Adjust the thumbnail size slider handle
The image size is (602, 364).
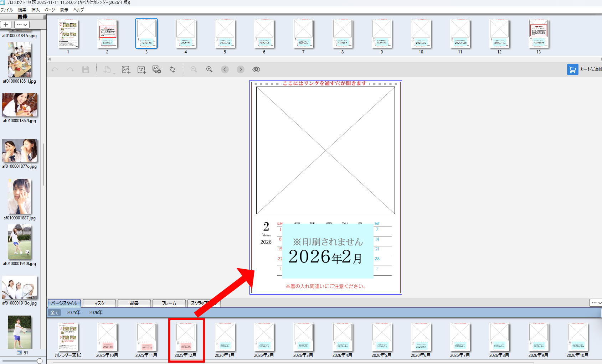pyautogui.click(x=40, y=361)
